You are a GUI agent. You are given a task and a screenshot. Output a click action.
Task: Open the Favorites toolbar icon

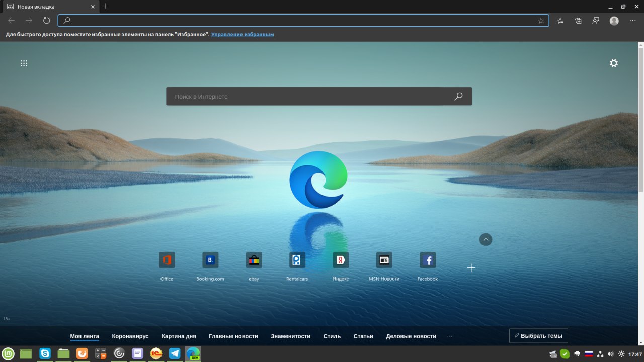click(560, 21)
